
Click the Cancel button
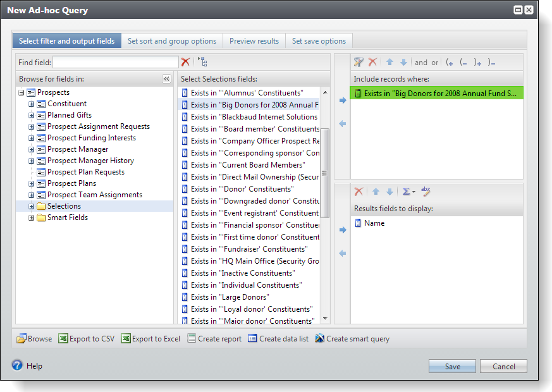503,367
